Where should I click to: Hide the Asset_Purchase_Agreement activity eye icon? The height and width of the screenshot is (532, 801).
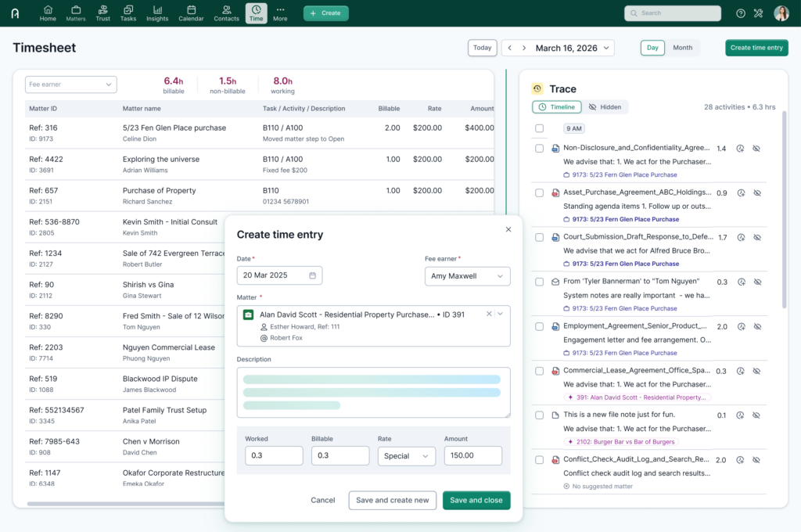(x=757, y=193)
